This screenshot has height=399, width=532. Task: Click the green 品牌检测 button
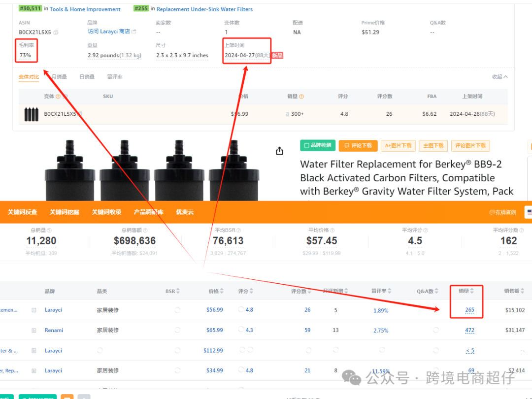317,145
